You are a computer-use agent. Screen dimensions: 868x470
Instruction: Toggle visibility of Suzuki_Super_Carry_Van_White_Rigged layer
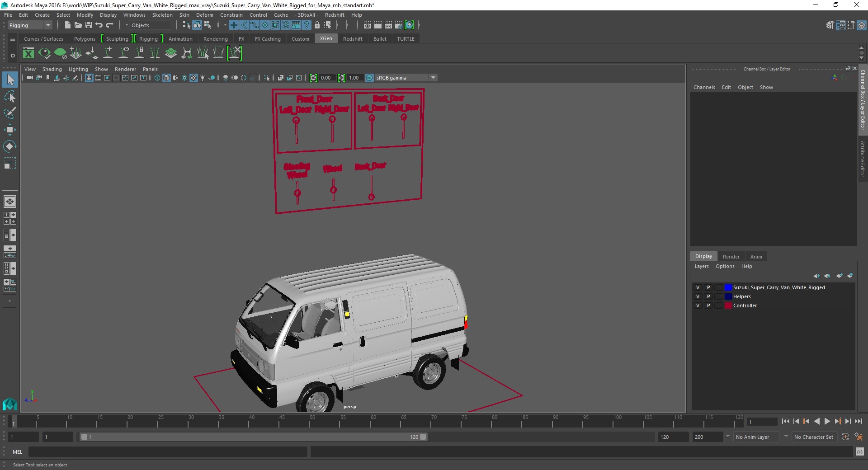click(x=698, y=287)
